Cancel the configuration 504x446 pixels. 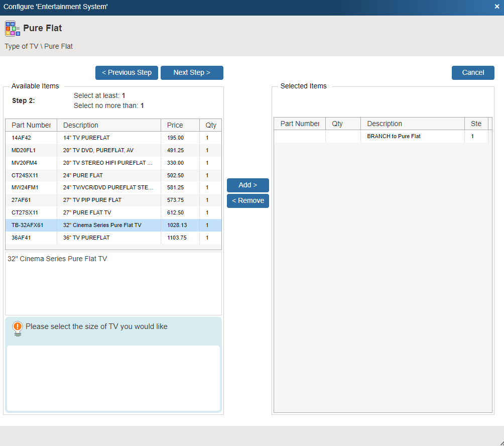(x=473, y=72)
